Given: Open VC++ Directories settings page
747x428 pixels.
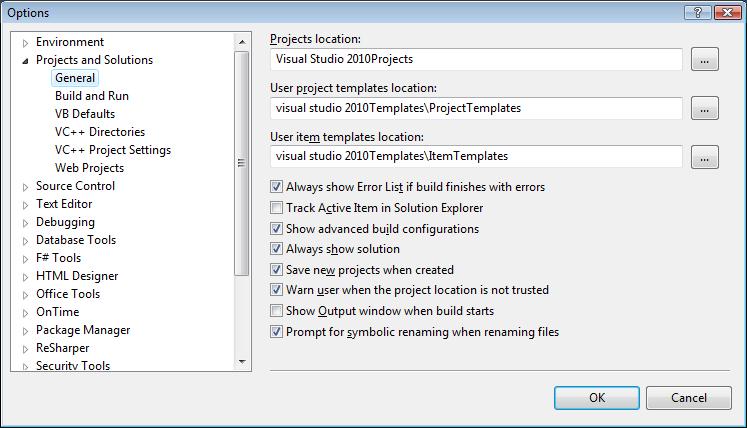Looking at the screenshot, I should click(100, 132).
